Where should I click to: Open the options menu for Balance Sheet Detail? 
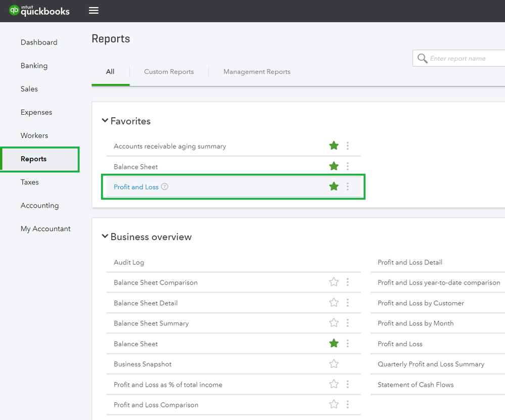coord(348,303)
